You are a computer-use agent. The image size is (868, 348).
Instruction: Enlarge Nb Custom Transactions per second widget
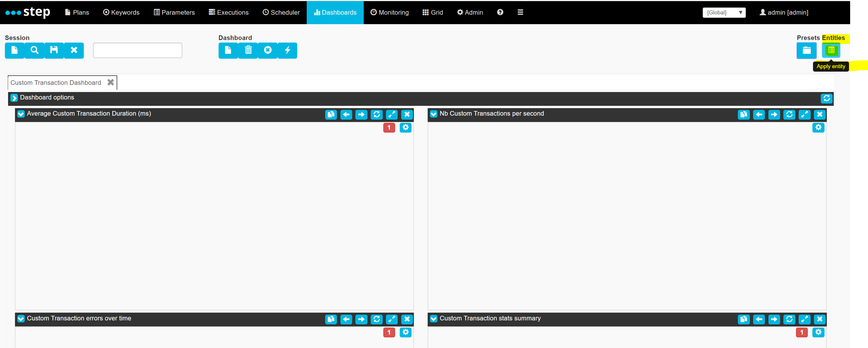[804, 115]
